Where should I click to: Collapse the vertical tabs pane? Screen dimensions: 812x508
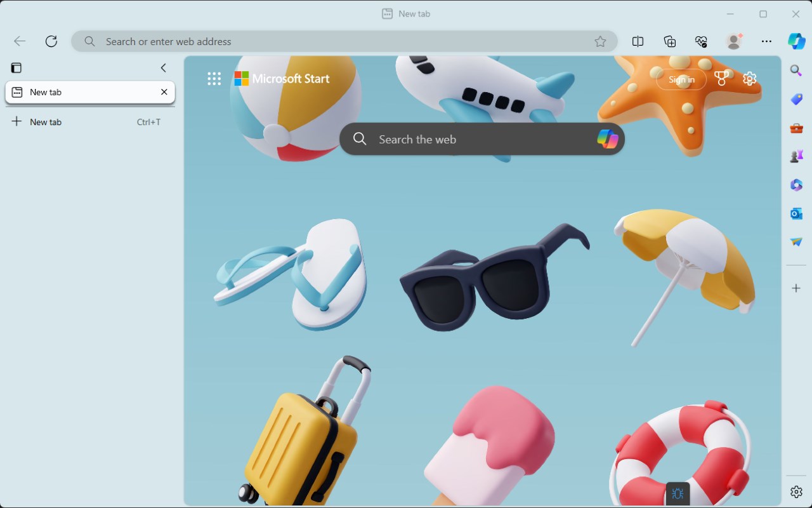tap(163, 68)
